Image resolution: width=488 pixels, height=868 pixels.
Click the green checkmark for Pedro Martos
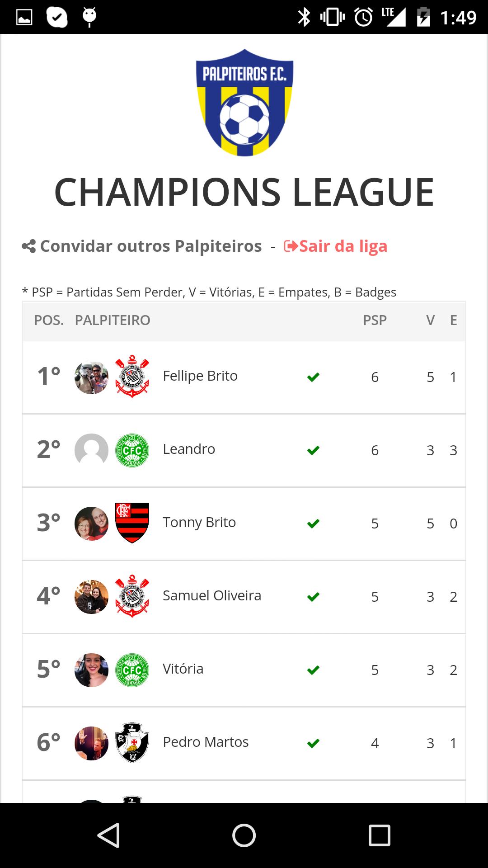pos(313,743)
